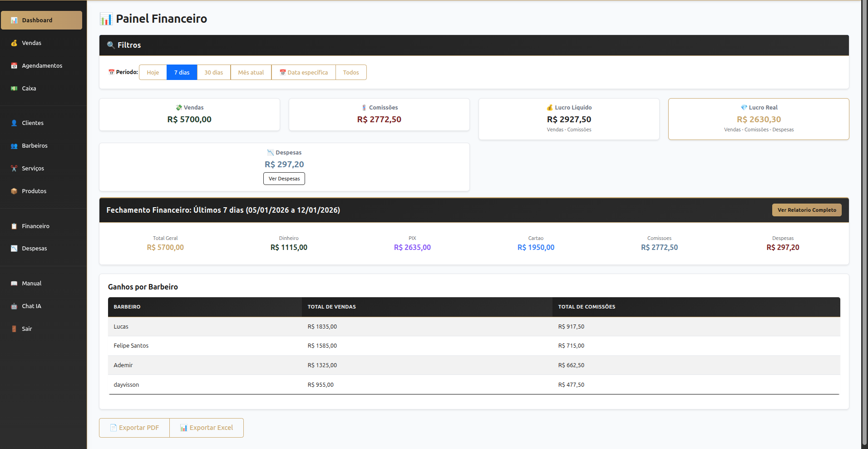The width and height of the screenshot is (868, 449).
Task: Switch period filter to 30 dias
Action: [x=213, y=72]
